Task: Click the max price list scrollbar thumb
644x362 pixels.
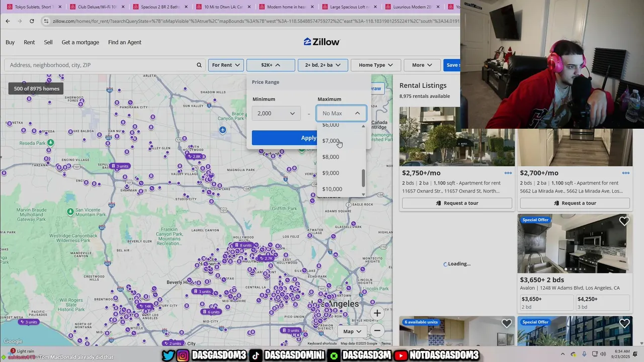Action: 363,177
